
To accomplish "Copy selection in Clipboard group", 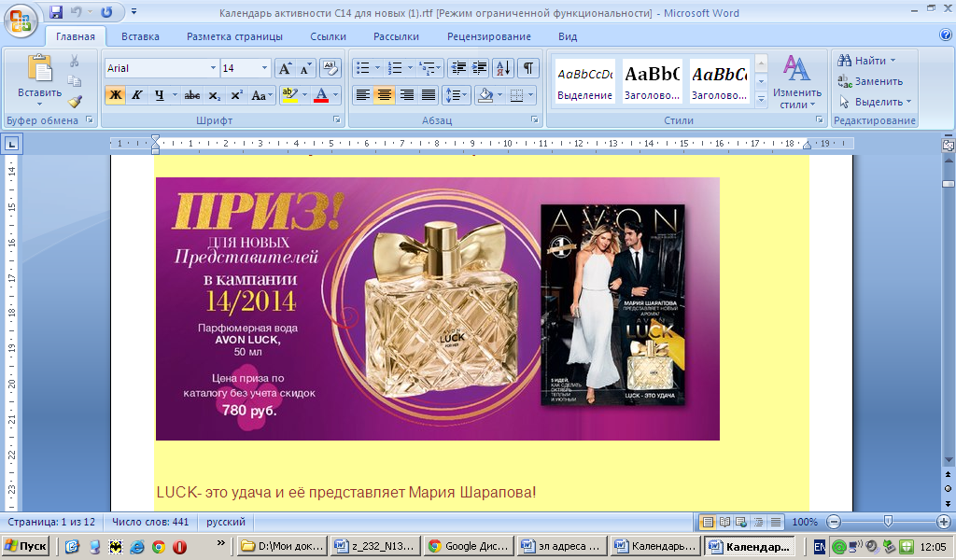I will pos(75,81).
